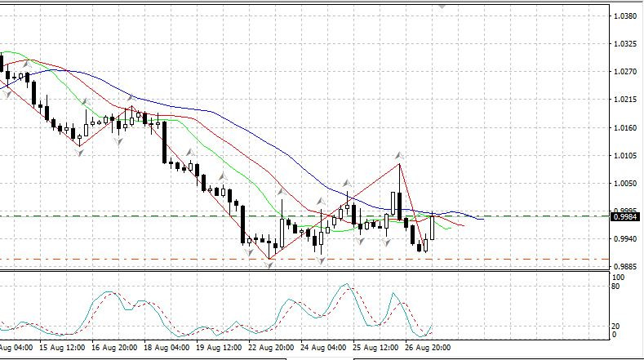Click the fractal arrow above the 1.0105 peak
The width and height of the screenshot is (644, 360).
point(399,154)
